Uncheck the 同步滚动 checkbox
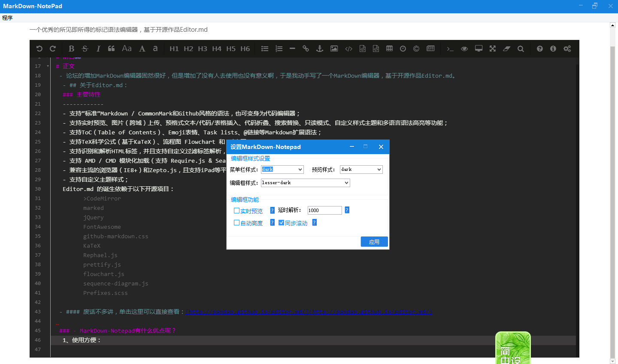 point(281,222)
